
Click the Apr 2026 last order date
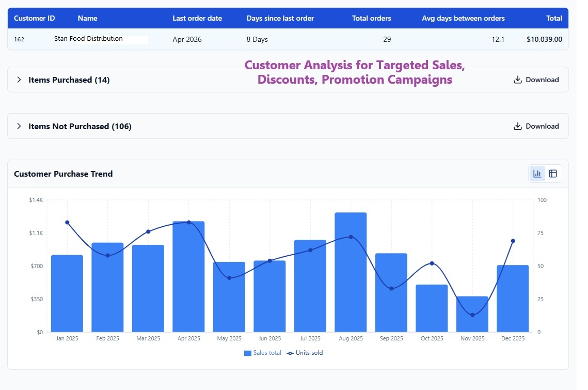click(187, 39)
